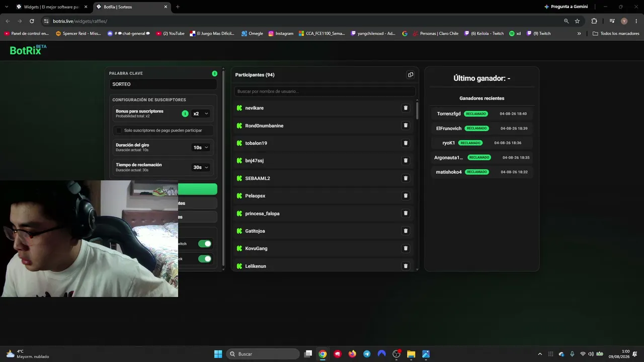The image size is (644, 362).
Task: Click recent winner matishoko4
Action: click(448, 172)
